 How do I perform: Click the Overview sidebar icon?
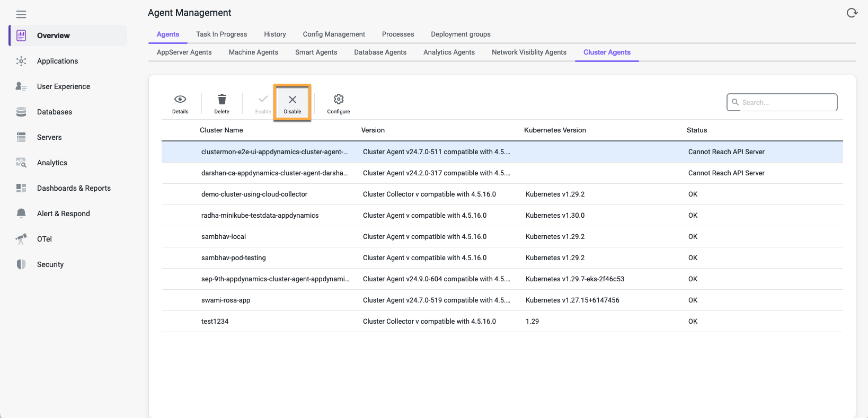tap(21, 35)
